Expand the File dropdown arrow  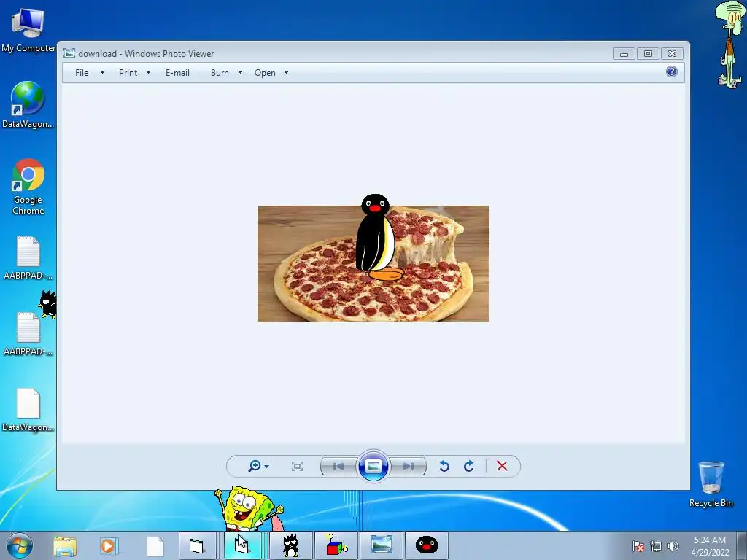tap(102, 72)
